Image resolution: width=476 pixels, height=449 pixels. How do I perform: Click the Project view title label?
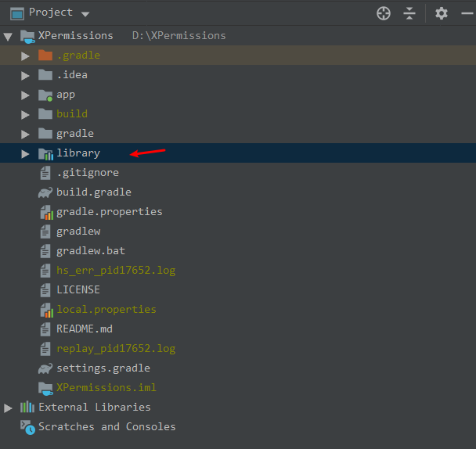(x=51, y=13)
